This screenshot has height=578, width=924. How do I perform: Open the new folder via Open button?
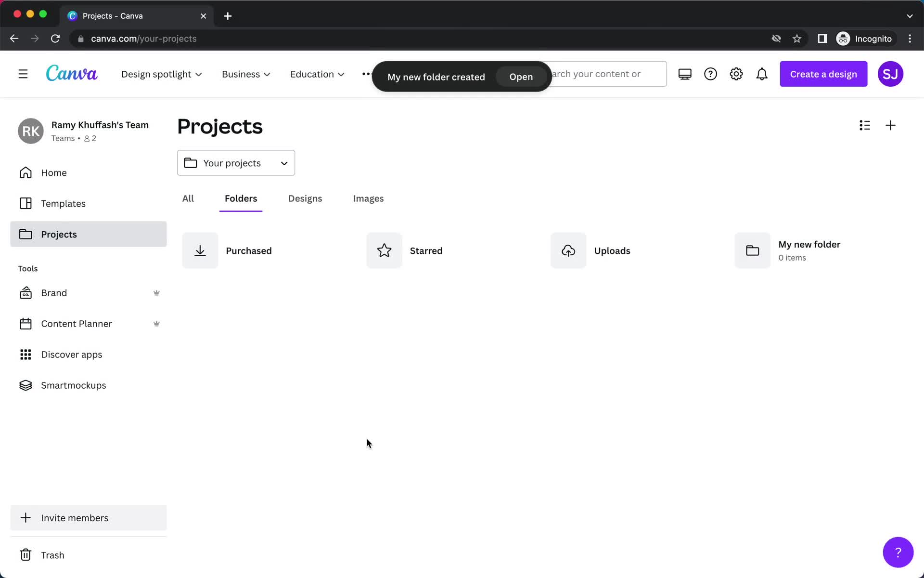pyautogui.click(x=521, y=76)
